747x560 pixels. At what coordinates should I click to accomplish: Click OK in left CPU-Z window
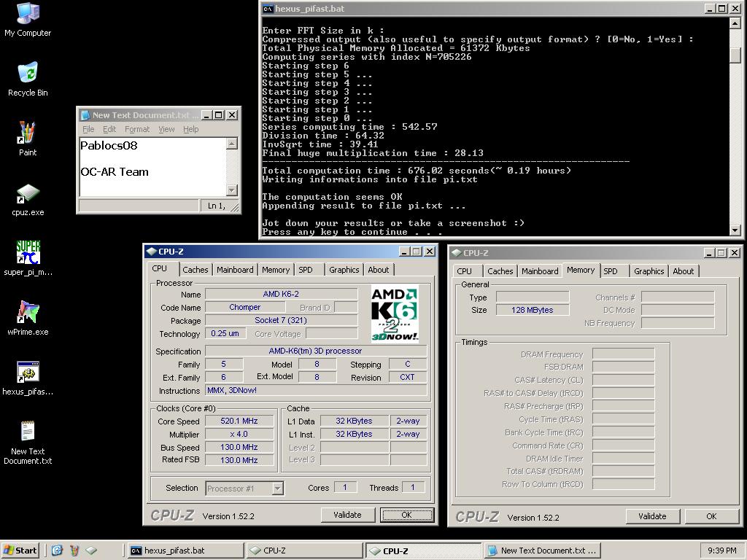[x=406, y=515]
